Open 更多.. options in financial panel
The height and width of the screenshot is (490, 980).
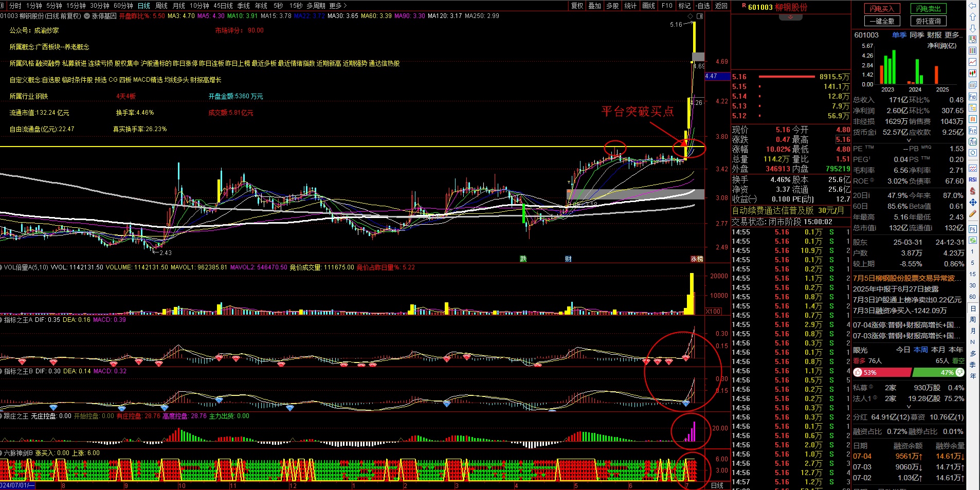pyautogui.click(x=953, y=35)
